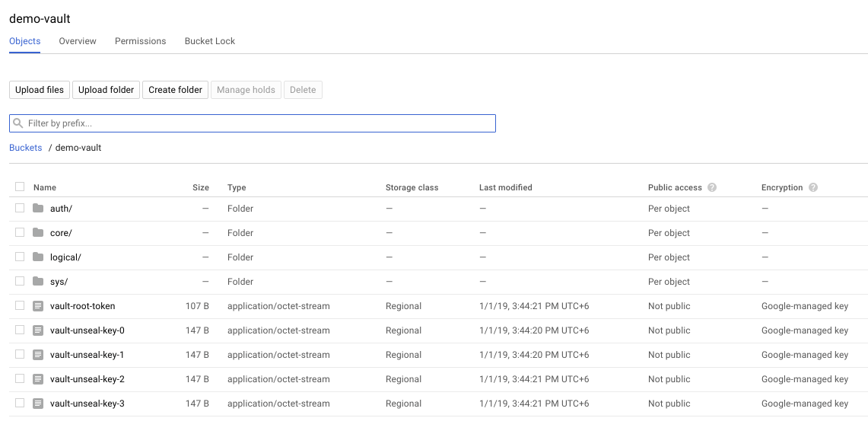
Task: Focus the Filter by prefix input
Action: 259,123
